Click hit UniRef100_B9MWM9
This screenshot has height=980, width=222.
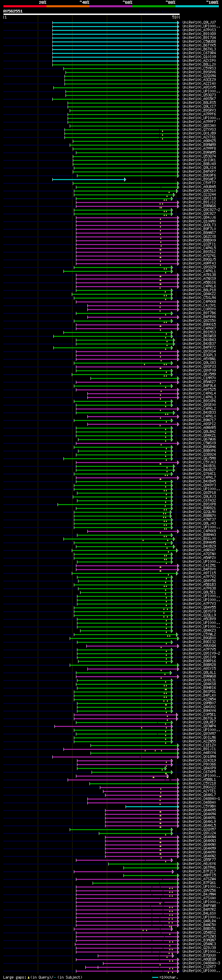(199, 145)
